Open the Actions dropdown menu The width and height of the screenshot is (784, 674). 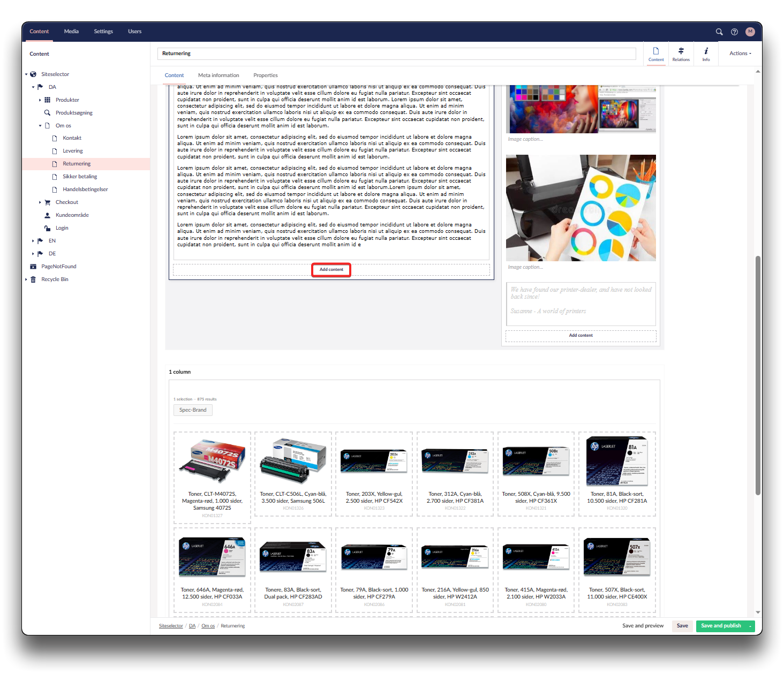pos(740,54)
